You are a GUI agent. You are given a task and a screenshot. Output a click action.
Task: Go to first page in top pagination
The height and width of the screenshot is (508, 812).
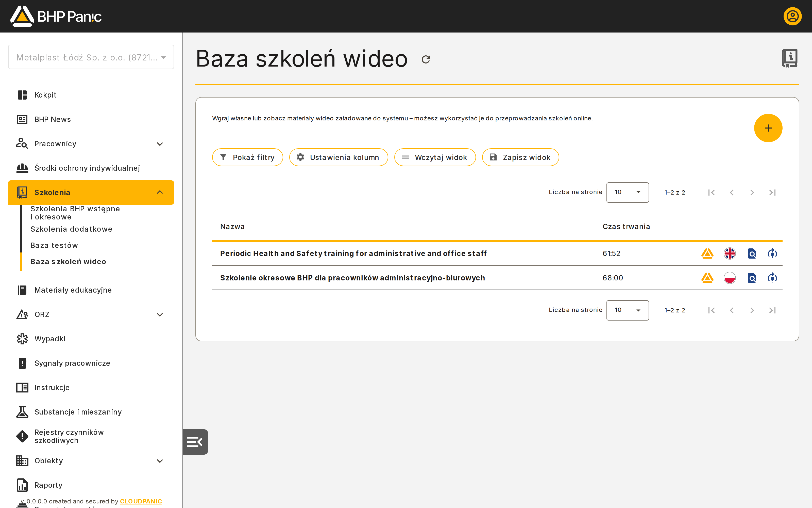(x=711, y=193)
